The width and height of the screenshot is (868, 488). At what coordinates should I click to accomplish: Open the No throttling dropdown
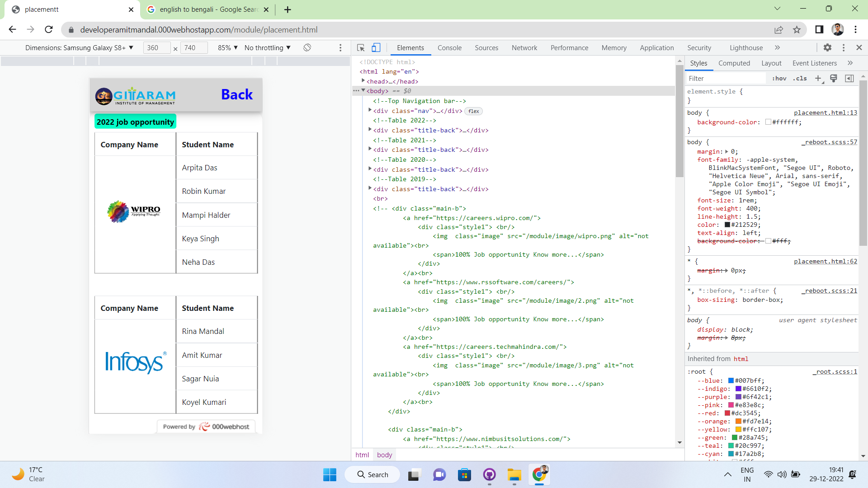[x=267, y=48]
